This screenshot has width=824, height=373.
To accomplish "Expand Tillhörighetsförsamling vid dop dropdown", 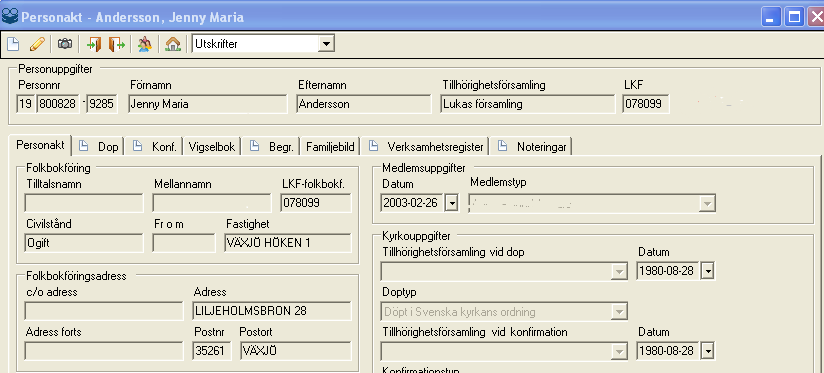I will pyautogui.click(x=620, y=272).
